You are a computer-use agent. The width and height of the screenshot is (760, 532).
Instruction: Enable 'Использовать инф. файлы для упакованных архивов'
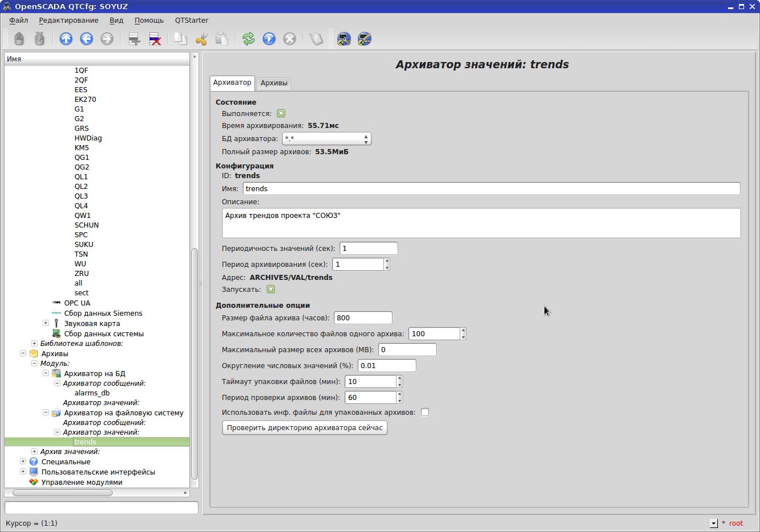point(424,412)
